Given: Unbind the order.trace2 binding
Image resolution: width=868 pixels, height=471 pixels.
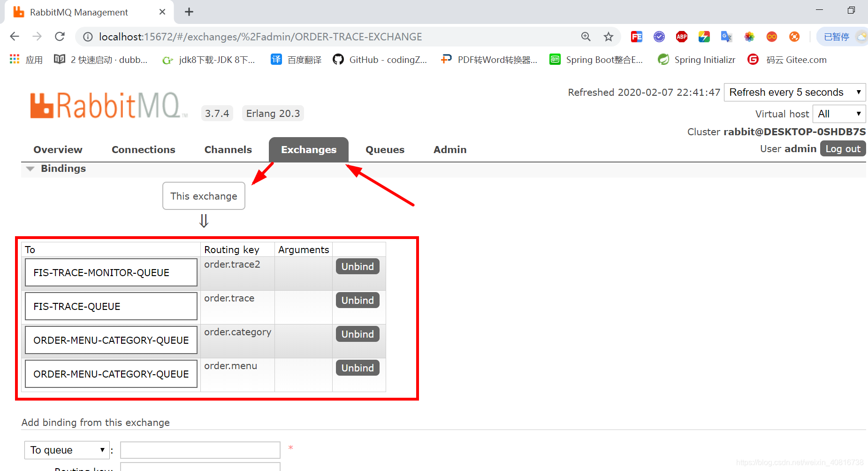Looking at the screenshot, I should (x=358, y=266).
